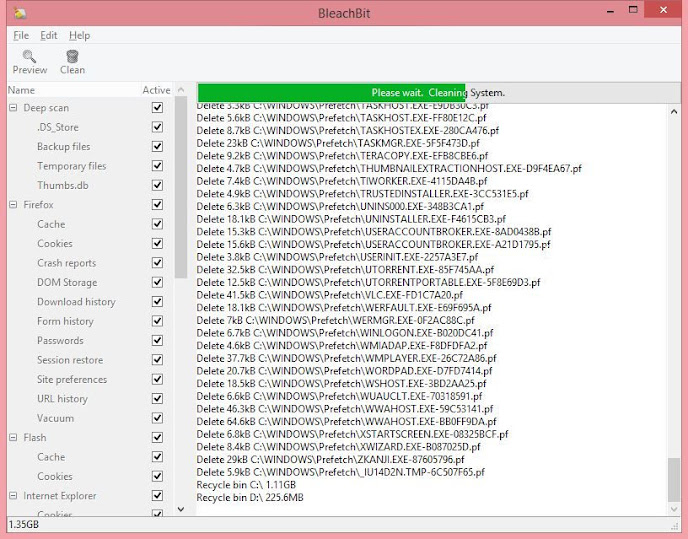This screenshot has height=539, width=688.
Task: Collapse the Firefox group
Action: click(x=14, y=205)
